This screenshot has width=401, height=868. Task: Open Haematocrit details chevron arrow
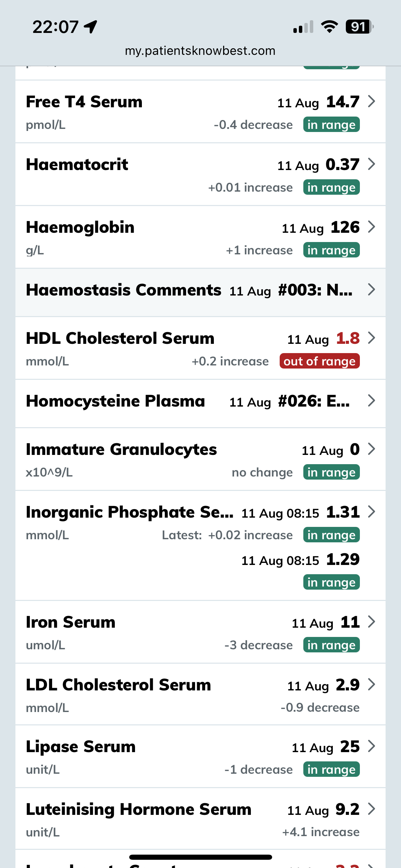(371, 164)
